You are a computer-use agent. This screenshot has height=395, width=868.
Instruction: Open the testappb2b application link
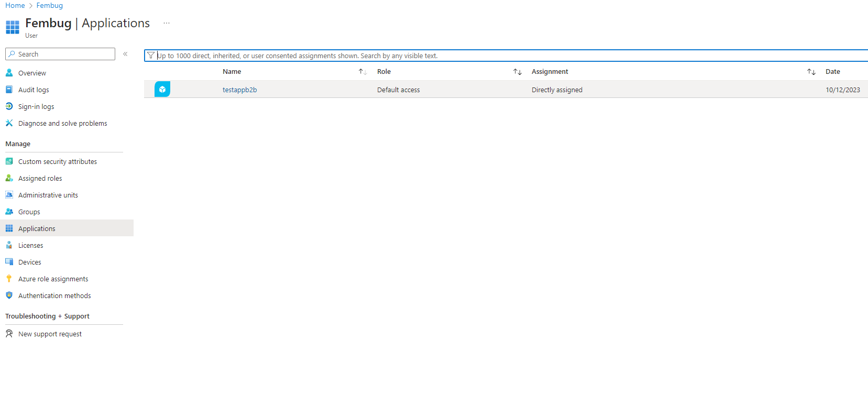click(239, 90)
